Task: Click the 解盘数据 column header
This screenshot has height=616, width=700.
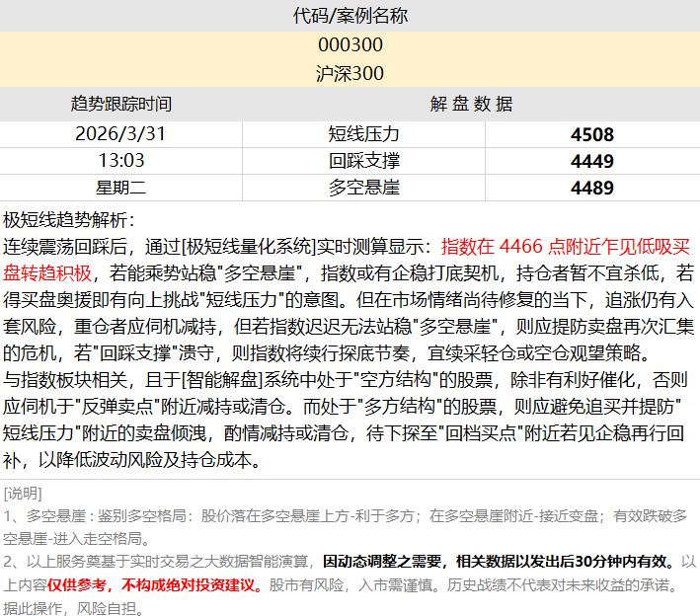Action: click(471, 104)
